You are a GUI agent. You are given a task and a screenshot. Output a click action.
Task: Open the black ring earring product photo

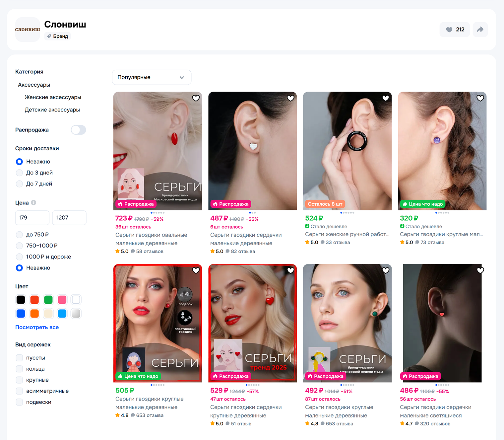pyautogui.click(x=347, y=151)
